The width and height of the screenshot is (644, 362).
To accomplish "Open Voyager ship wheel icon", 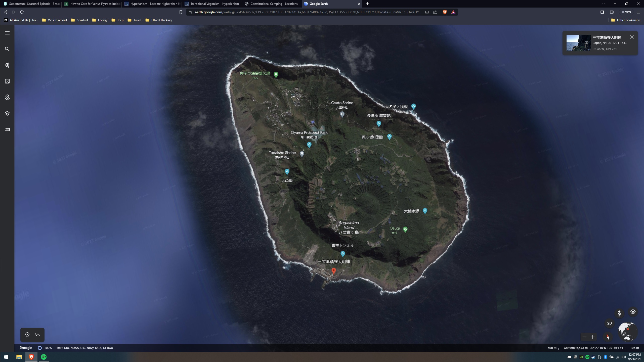I will tap(7, 65).
